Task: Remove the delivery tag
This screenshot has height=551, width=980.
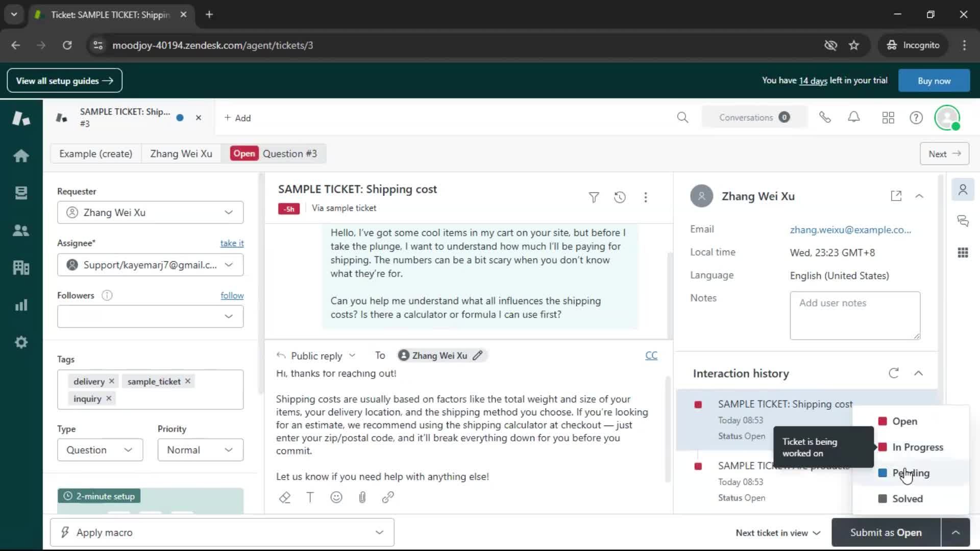Action: click(x=112, y=381)
